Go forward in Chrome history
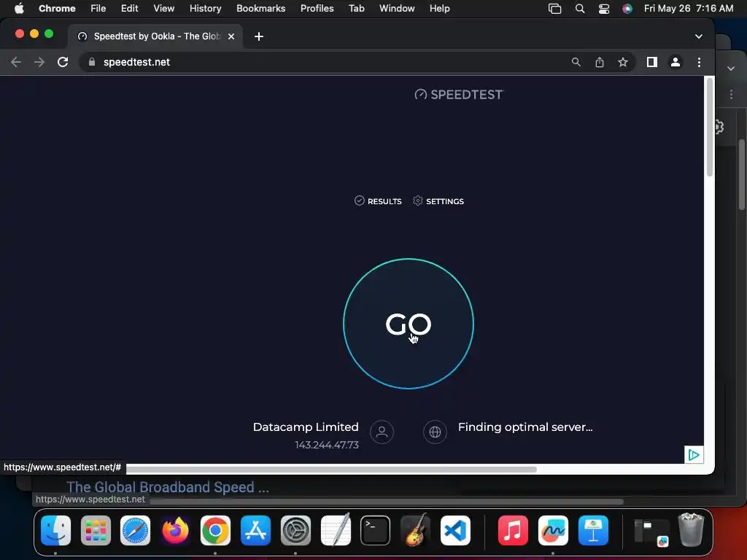The width and height of the screenshot is (747, 560). click(x=39, y=62)
